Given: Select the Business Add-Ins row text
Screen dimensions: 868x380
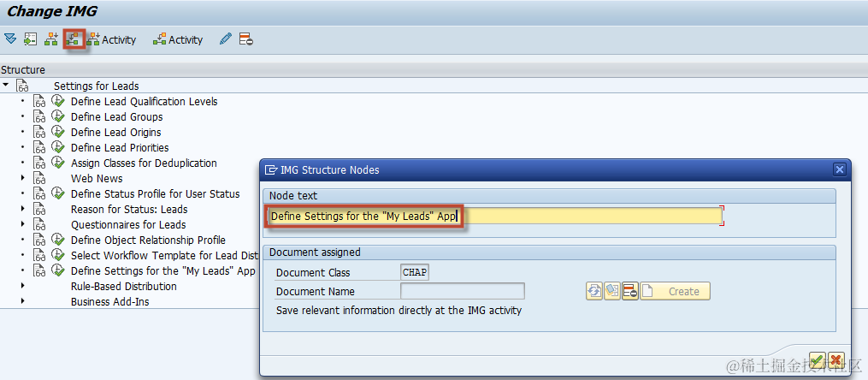Looking at the screenshot, I should pos(110,302).
